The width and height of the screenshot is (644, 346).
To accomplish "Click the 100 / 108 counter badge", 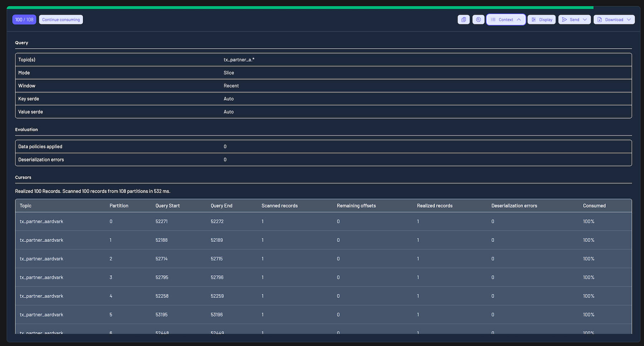I will click(24, 20).
